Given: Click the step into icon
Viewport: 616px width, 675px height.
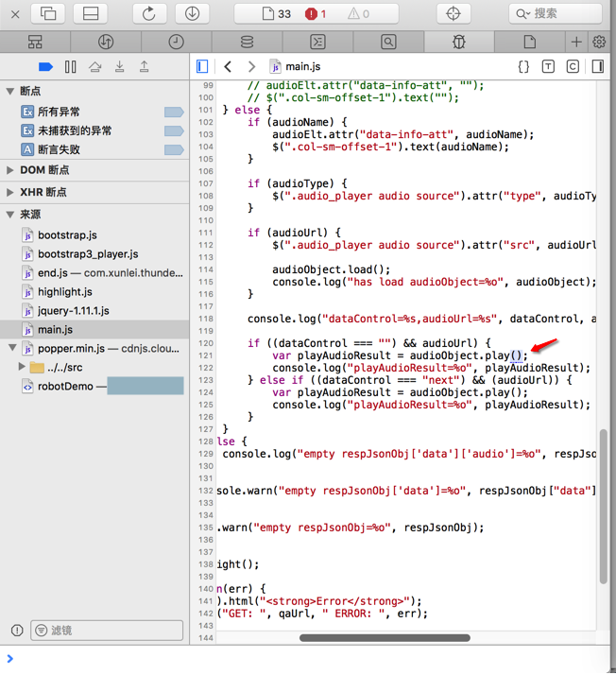Looking at the screenshot, I should click(x=119, y=66).
